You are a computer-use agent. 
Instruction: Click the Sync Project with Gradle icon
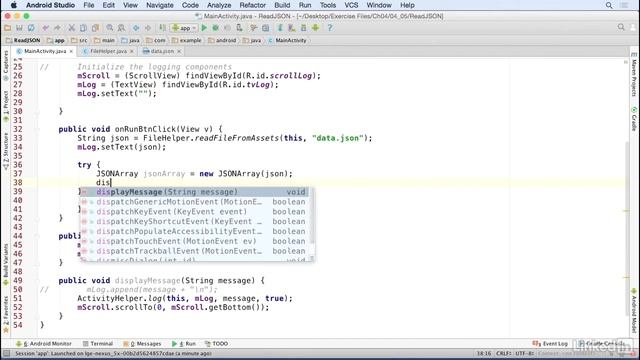tap(280, 28)
